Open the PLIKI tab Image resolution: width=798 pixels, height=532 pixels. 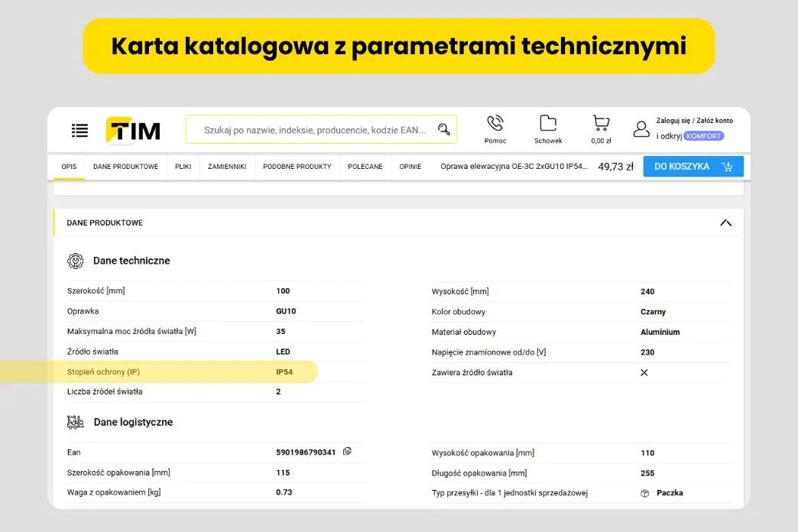pyautogui.click(x=183, y=166)
